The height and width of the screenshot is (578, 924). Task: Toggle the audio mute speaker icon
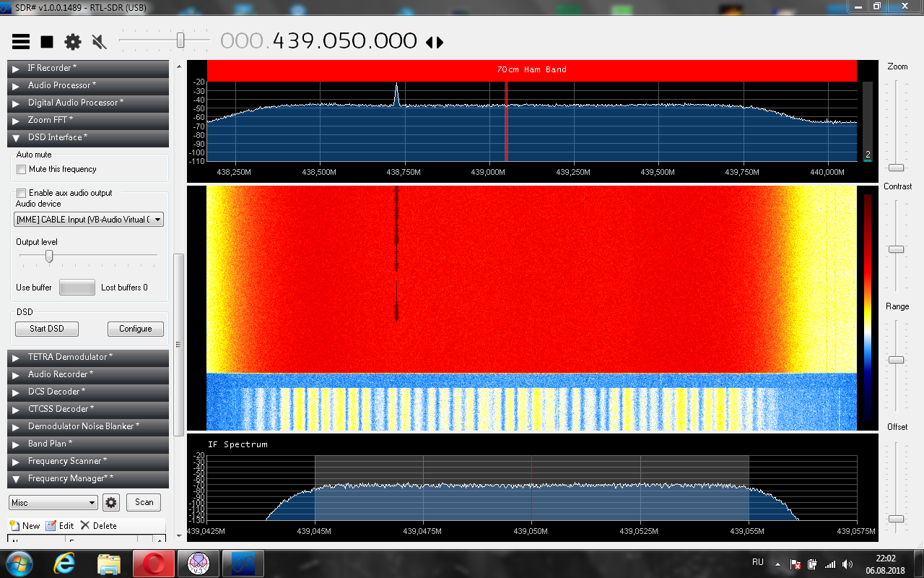[100, 42]
